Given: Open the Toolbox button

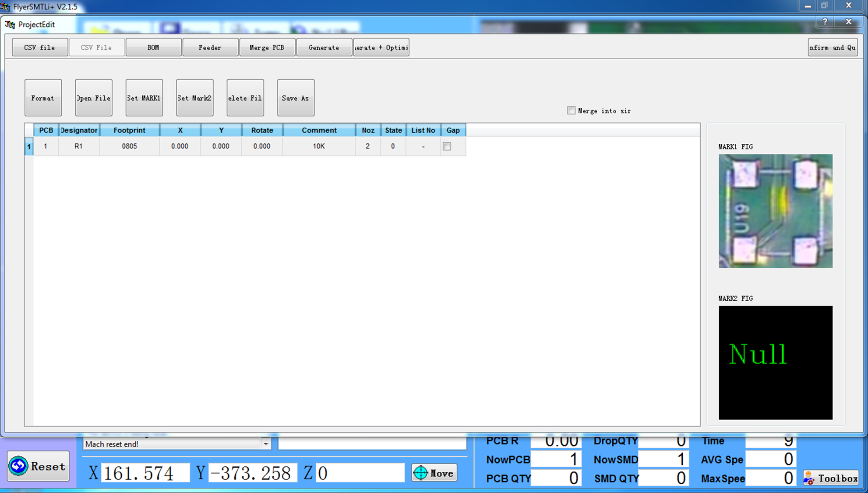Looking at the screenshot, I should [x=831, y=478].
